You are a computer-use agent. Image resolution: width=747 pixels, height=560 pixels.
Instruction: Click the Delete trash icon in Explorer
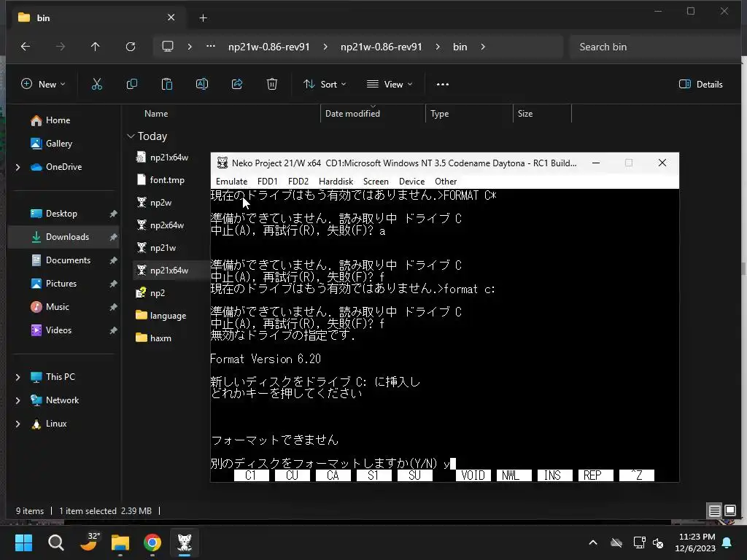272,85
